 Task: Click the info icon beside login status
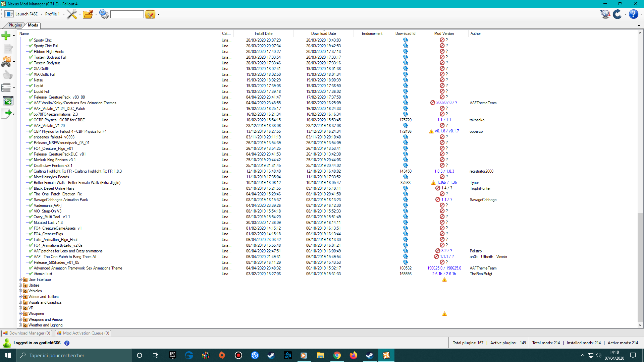[67, 343]
